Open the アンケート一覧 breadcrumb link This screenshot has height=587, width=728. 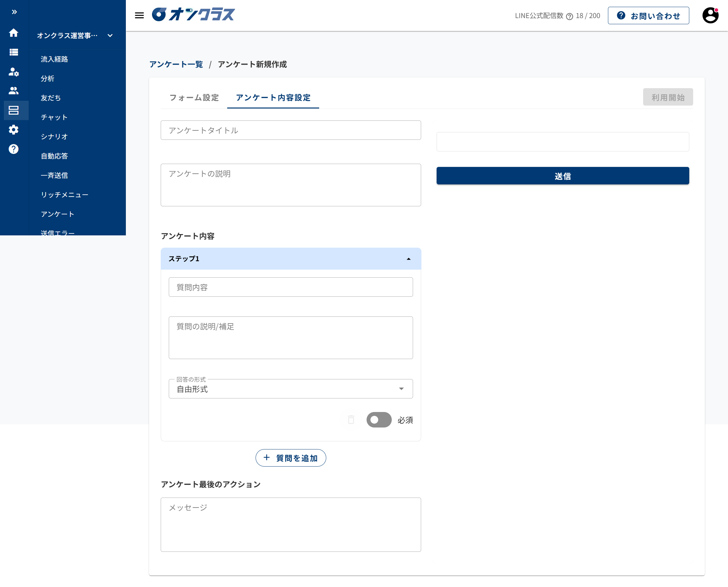click(x=176, y=64)
